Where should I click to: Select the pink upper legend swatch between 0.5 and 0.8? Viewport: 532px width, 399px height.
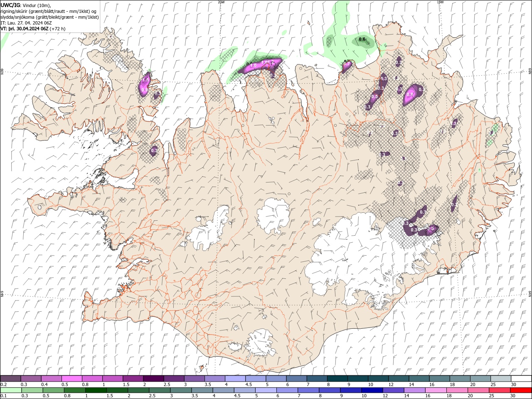click(x=72, y=379)
